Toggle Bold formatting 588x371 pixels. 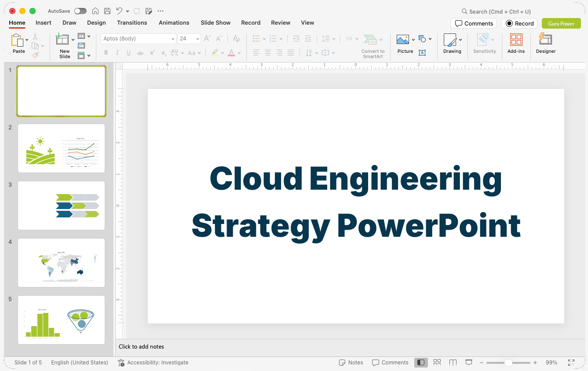click(x=106, y=53)
